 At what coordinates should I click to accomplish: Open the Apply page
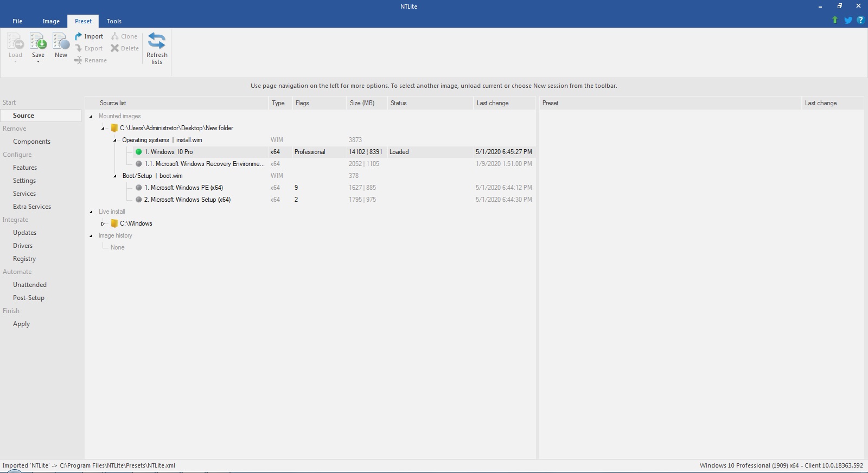(21, 324)
